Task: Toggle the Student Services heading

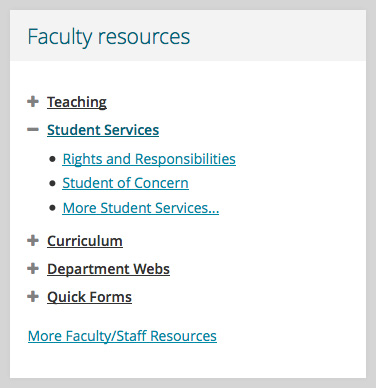Action: (x=103, y=130)
